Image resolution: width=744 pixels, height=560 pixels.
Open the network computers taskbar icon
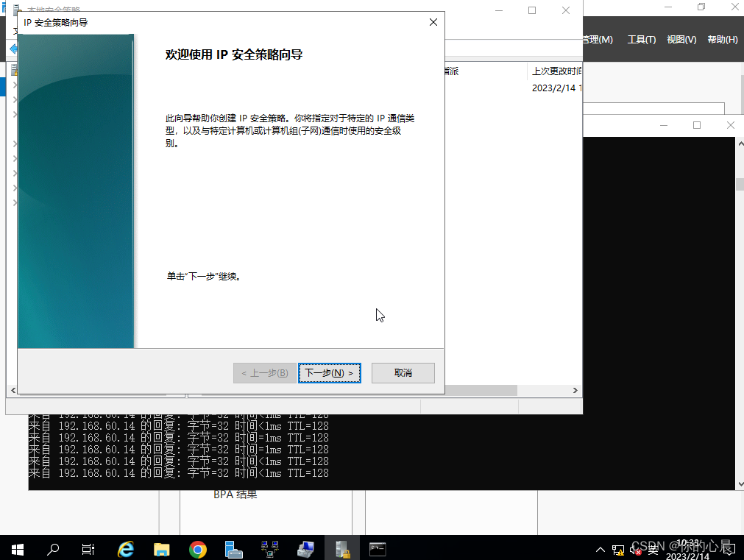[x=269, y=549]
